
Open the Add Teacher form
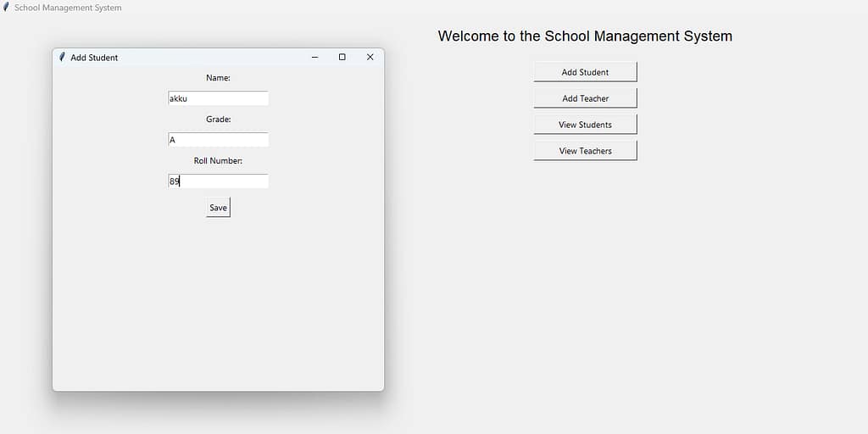(585, 98)
